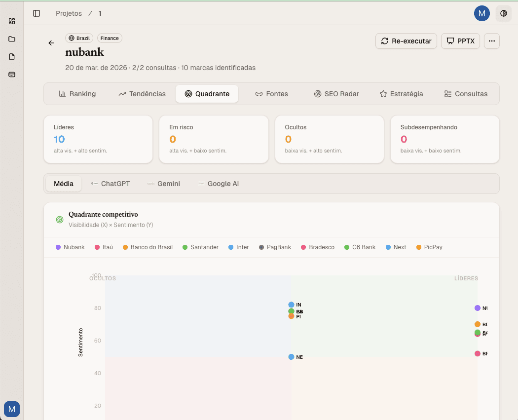This screenshot has width=518, height=420.
Task: Click the back arrow next to nubank
Action: pos(51,43)
